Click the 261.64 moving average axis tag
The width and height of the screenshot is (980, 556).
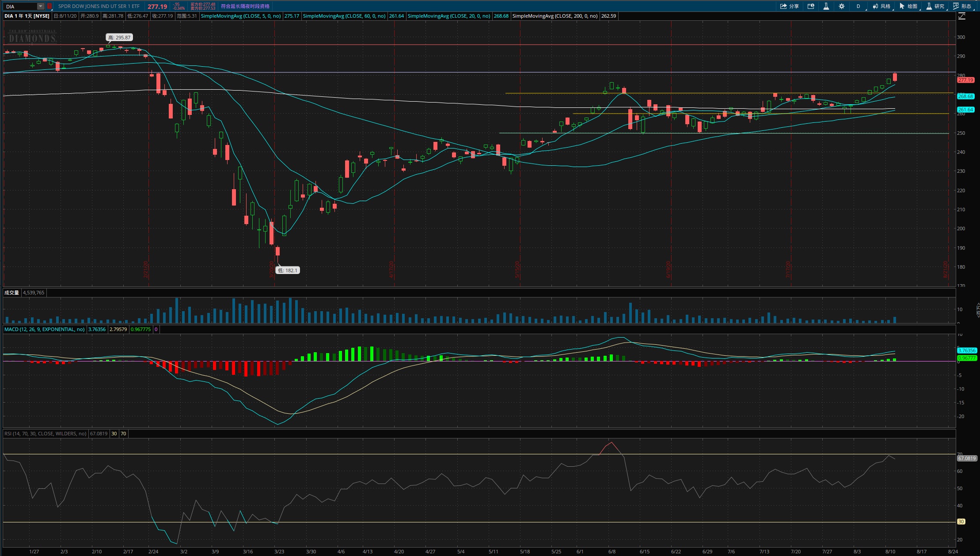point(965,110)
